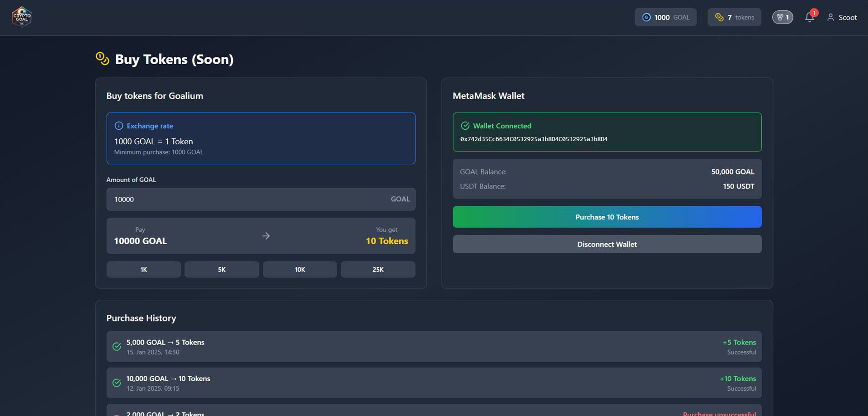The image size is (868, 416).
Task: Click the '+10 Tokens' result label
Action: [738, 378]
